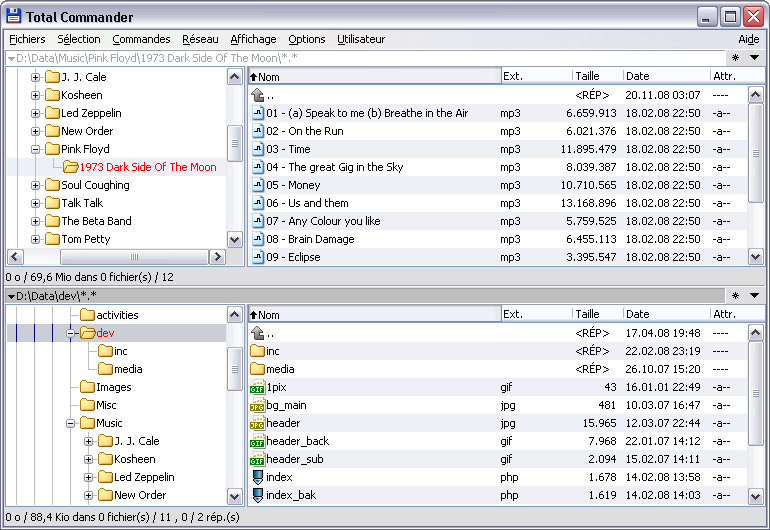The height and width of the screenshot is (530, 770).
Task: Click parent directory up-arrow icon in dev list
Action: tap(257, 333)
